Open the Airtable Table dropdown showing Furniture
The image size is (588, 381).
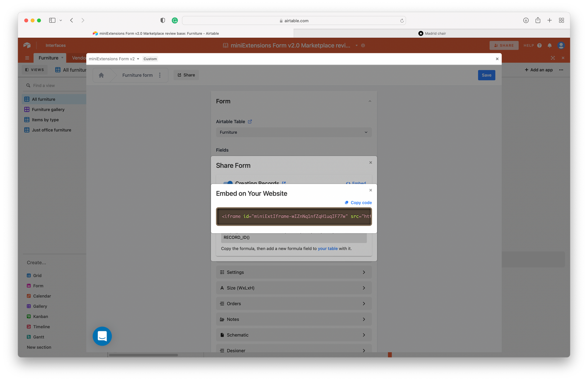(x=294, y=132)
